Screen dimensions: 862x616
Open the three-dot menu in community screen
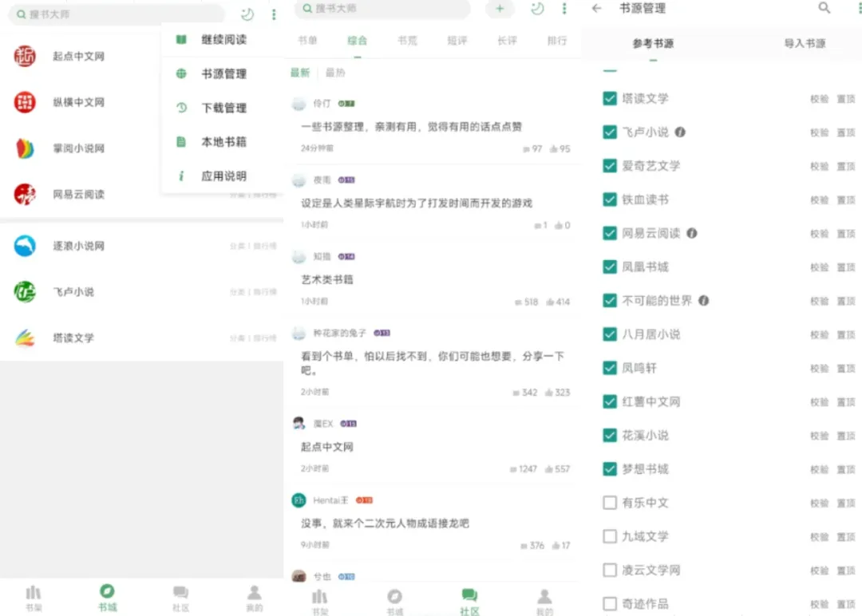564,8
